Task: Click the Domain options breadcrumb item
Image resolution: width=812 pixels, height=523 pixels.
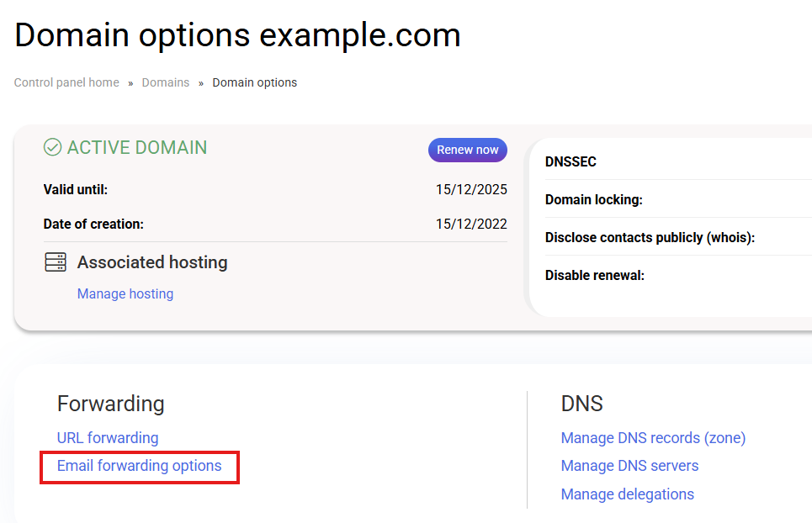Action: pyautogui.click(x=254, y=82)
